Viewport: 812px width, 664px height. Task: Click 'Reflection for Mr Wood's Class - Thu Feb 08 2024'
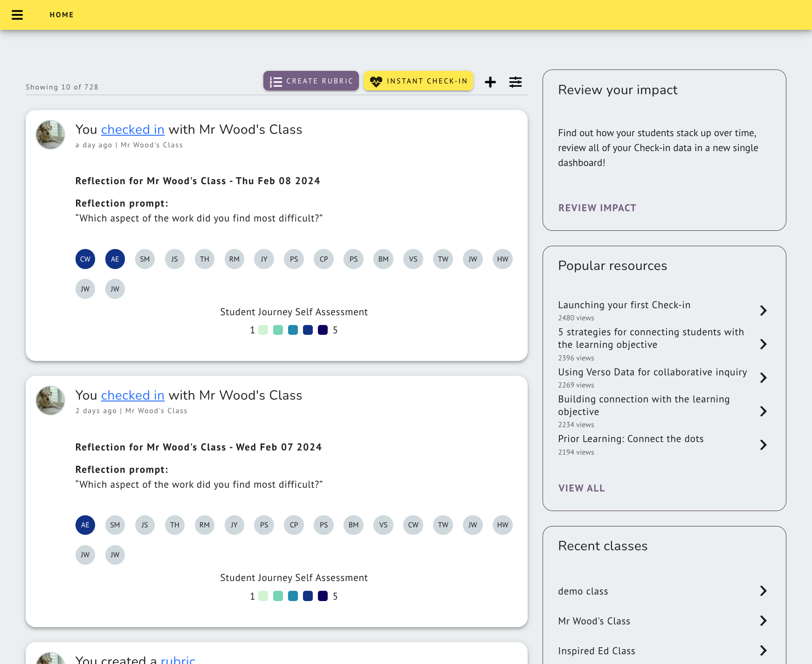point(198,181)
